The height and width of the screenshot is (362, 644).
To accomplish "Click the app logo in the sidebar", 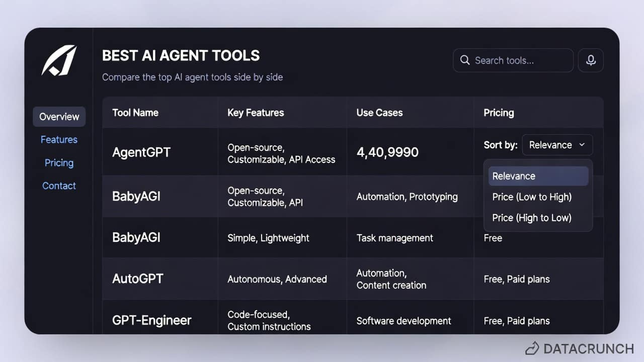I will 59,60.
